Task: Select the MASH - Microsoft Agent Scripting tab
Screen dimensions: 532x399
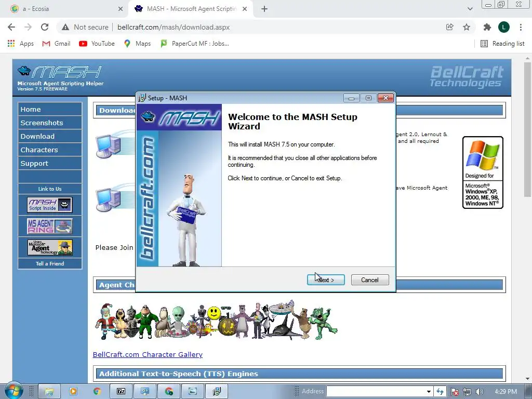Action: tap(192, 9)
